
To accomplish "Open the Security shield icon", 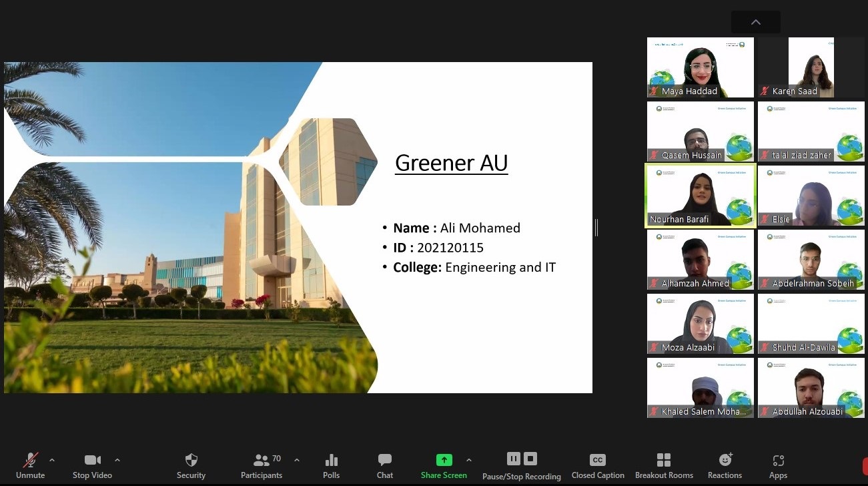I will (191, 460).
